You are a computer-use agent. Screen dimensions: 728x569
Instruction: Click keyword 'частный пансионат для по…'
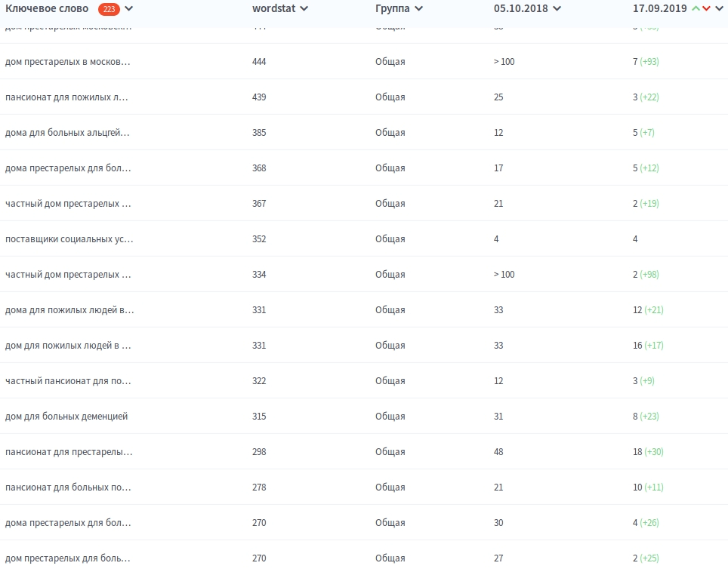(68, 381)
